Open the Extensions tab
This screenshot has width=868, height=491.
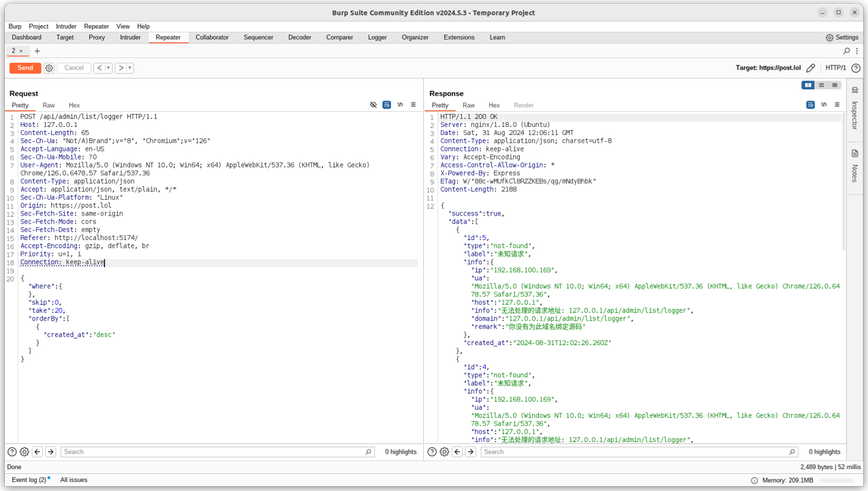(x=459, y=38)
